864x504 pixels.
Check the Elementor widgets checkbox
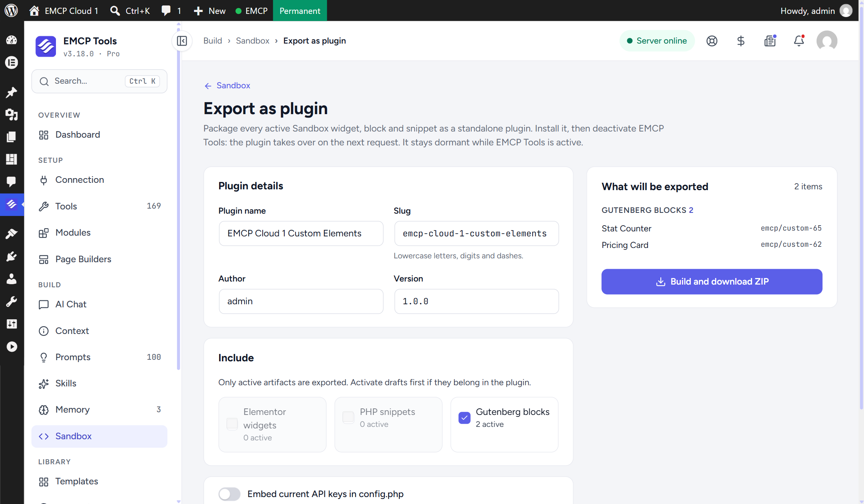(x=232, y=424)
